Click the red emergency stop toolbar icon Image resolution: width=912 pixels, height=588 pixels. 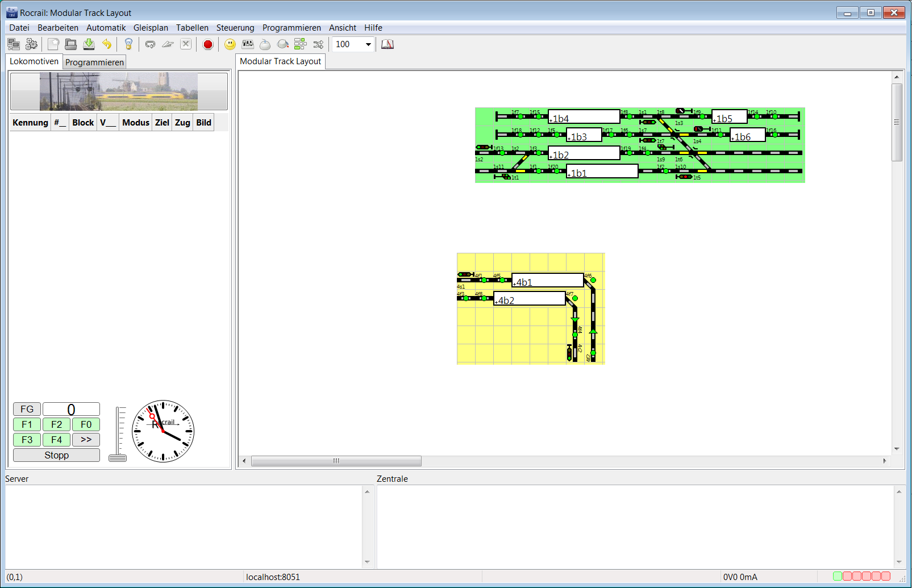(x=208, y=44)
